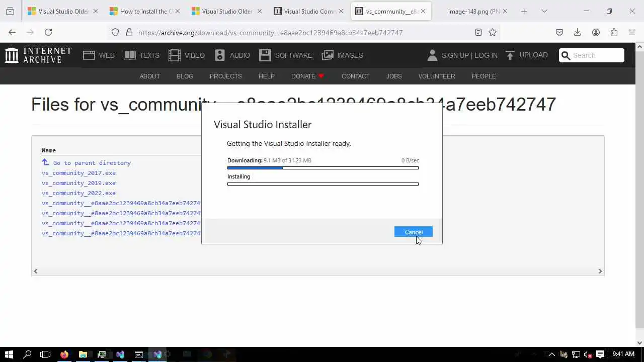Bookmark this page with the star
The height and width of the screenshot is (362, 644).
click(493, 32)
